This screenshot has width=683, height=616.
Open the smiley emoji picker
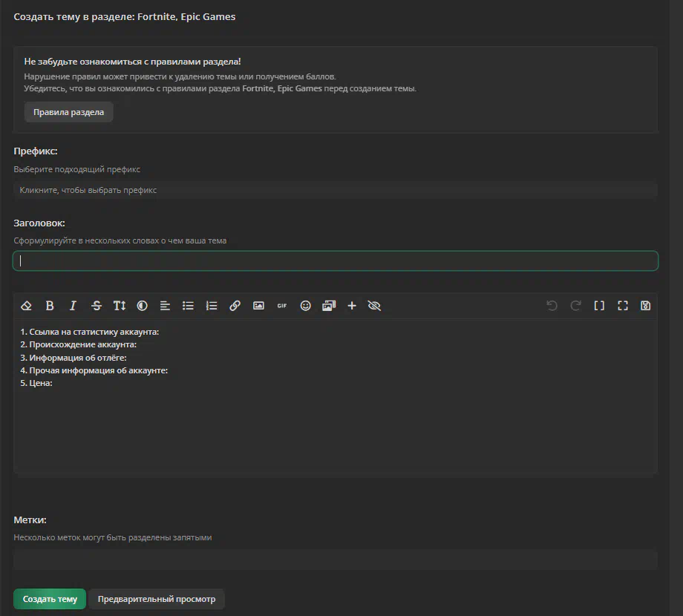click(x=305, y=306)
